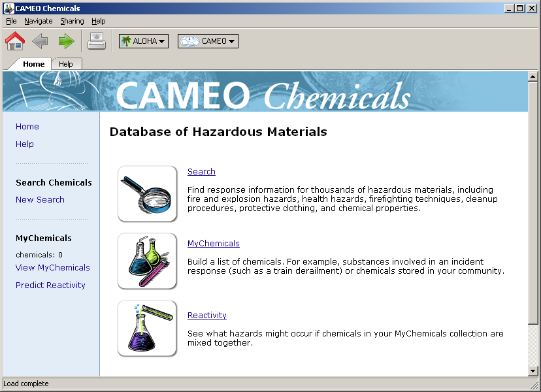This screenshot has width=541, height=392.
Task: Open the CAMEO dropdown button
Action: coord(208,41)
